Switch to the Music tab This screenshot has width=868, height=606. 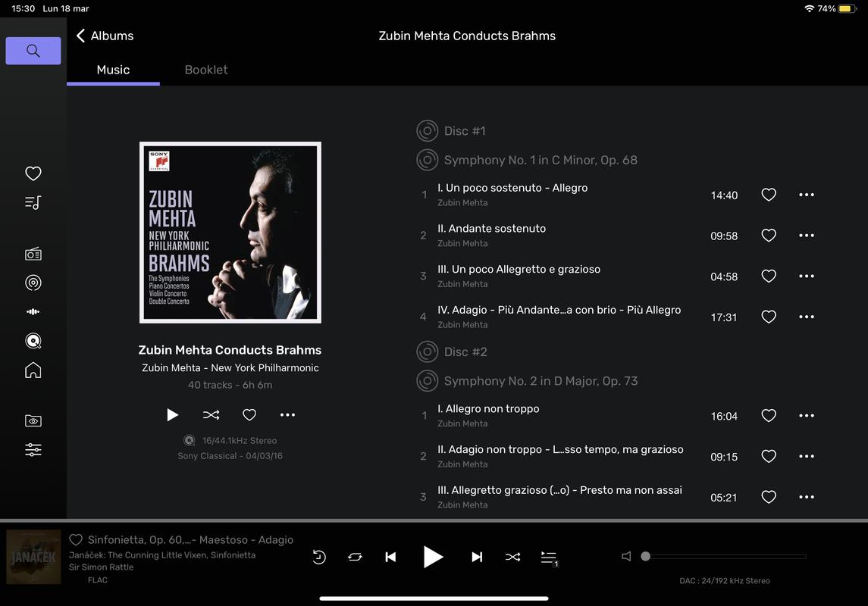click(x=113, y=70)
